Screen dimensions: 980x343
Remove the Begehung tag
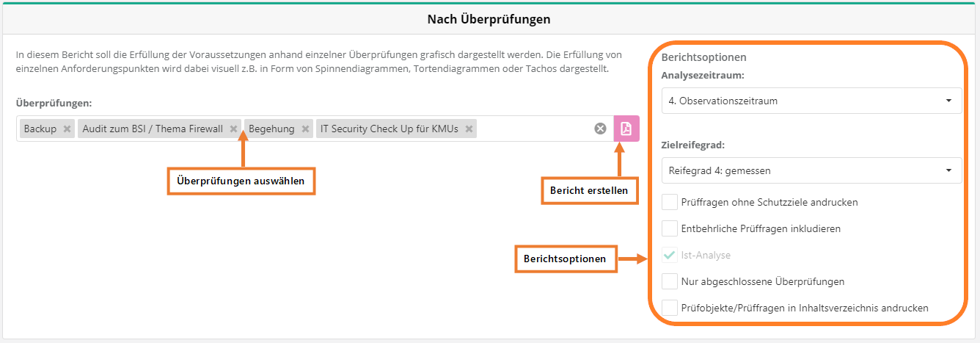click(x=305, y=129)
